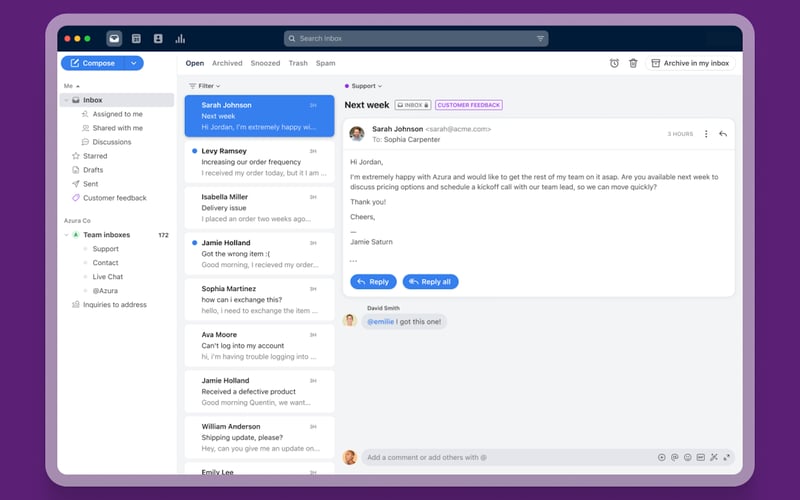The image size is (800, 500).
Task: Open Customer feedback tag in sidebar
Action: [114, 197]
